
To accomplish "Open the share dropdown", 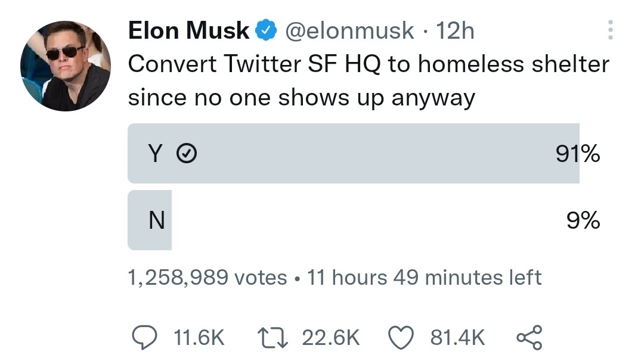I will tap(530, 337).
